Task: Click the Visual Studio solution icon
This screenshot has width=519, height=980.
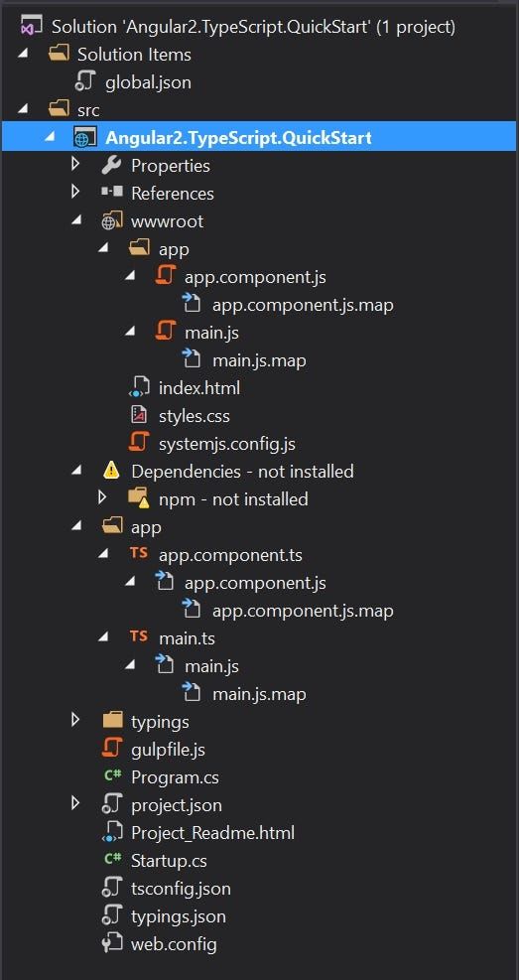Action: (x=31, y=27)
